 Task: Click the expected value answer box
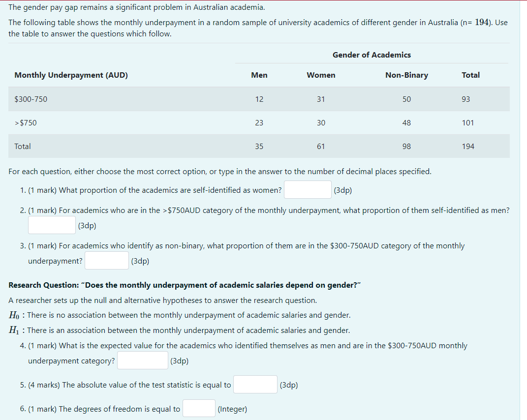tap(143, 360)
